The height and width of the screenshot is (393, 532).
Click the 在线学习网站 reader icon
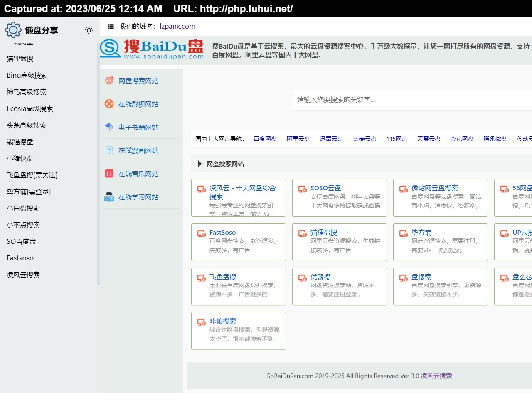109,197
